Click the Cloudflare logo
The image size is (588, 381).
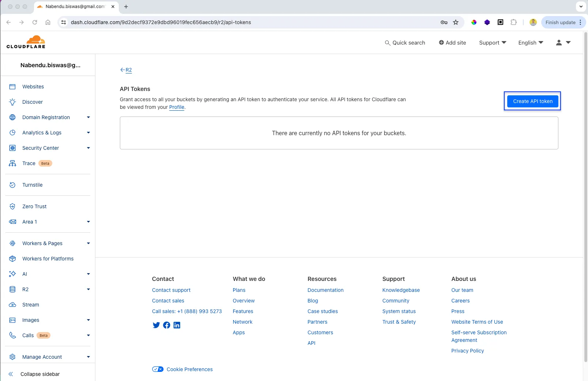pyautogui.click(x=26, y=42)
